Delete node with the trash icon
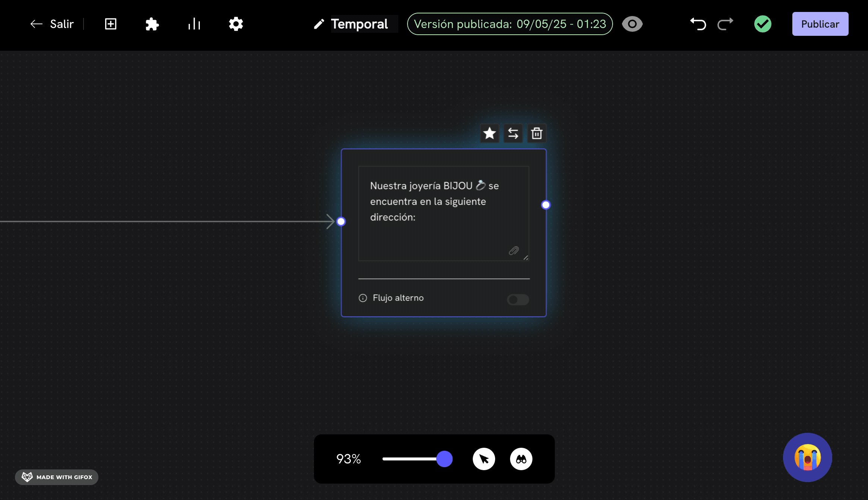868x500 pixels. point(537,133)
